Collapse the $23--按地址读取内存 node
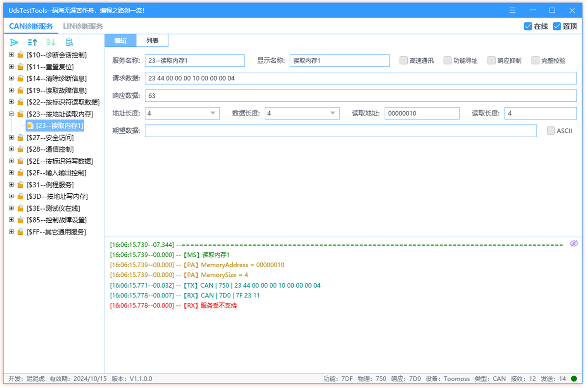Viewport: 588px width, 388px height. point(11,114)
